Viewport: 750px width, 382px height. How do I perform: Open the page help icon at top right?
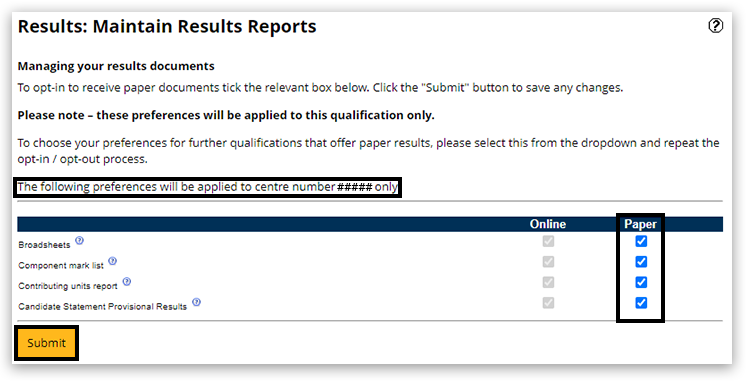coord(715,25)
